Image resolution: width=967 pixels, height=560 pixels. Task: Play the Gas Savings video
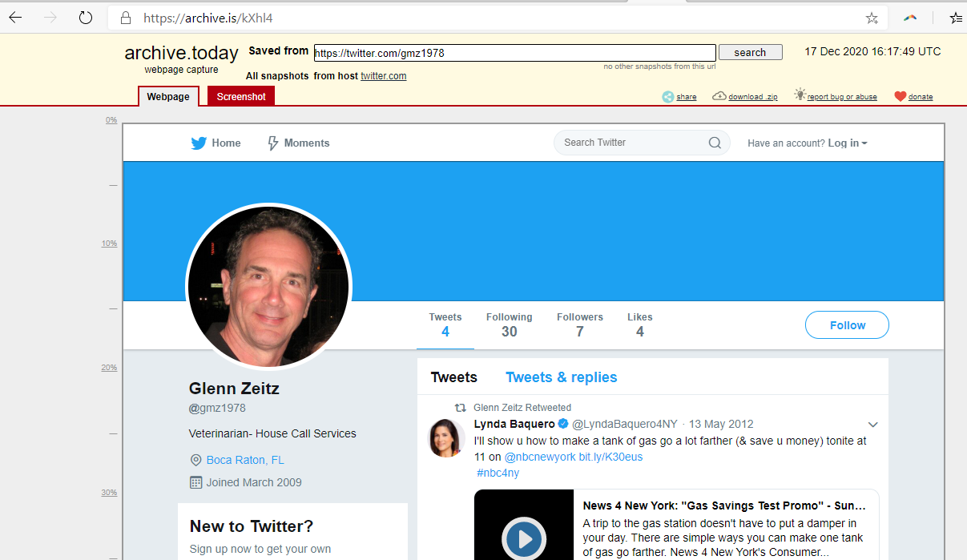tap(523, 538)
